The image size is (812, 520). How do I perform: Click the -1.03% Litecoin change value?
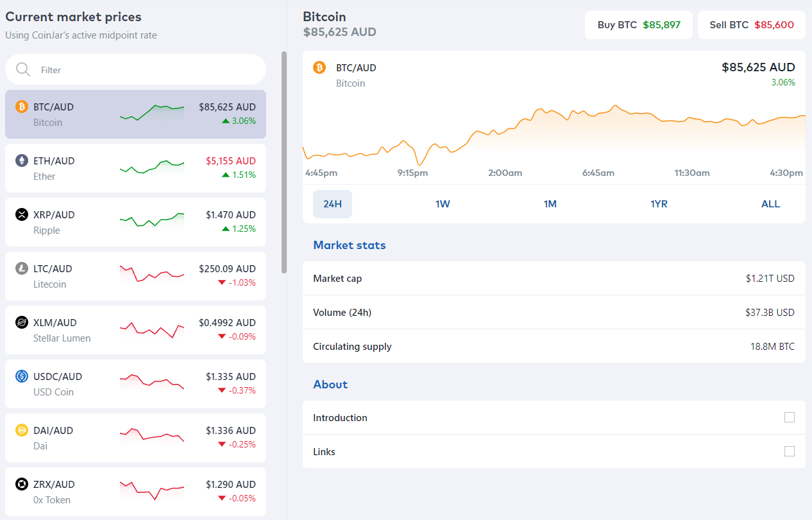pos(241,282)
